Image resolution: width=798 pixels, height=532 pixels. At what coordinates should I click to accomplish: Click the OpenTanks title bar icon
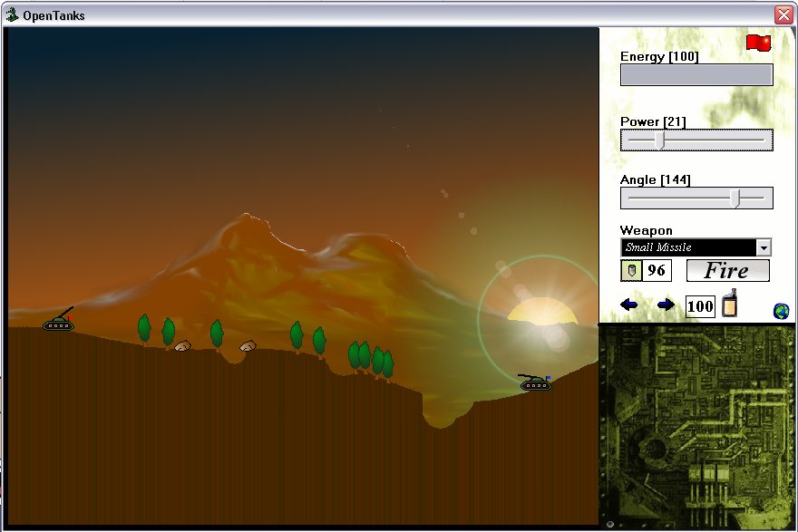pyautogui.click(x=12, y=15)
